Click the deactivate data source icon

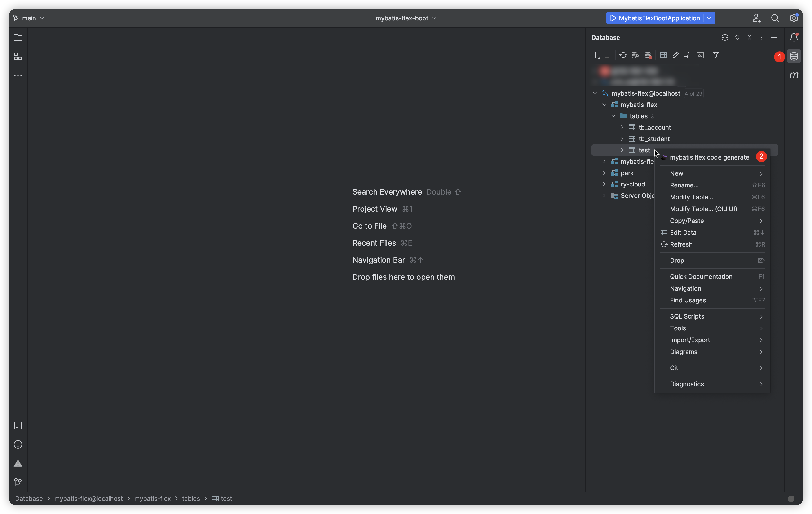point(648,55)
